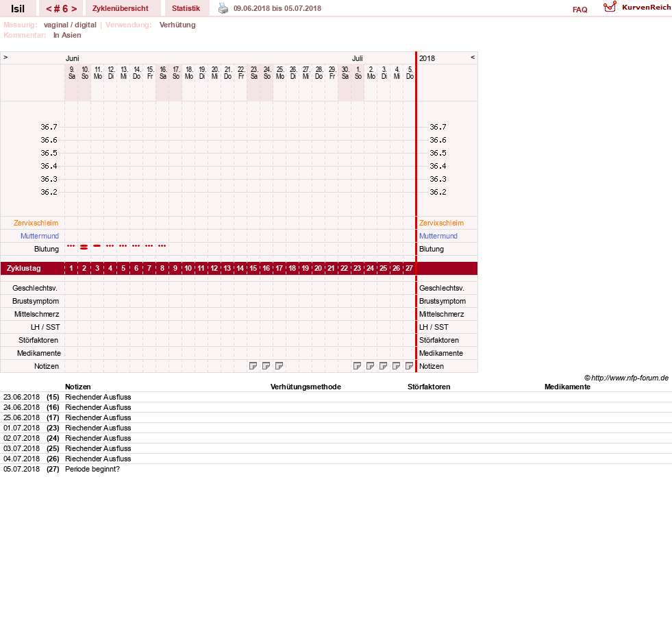
Task: Open note icon for cycle day 27
Action: pos(409,366)
